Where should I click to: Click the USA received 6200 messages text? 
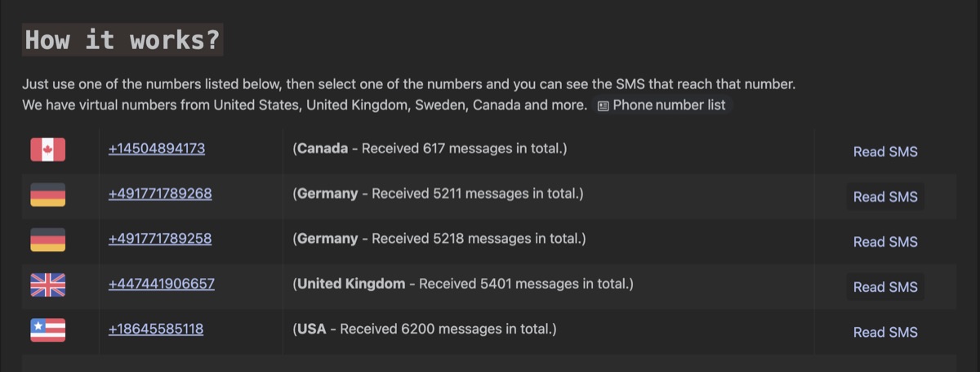425,329
